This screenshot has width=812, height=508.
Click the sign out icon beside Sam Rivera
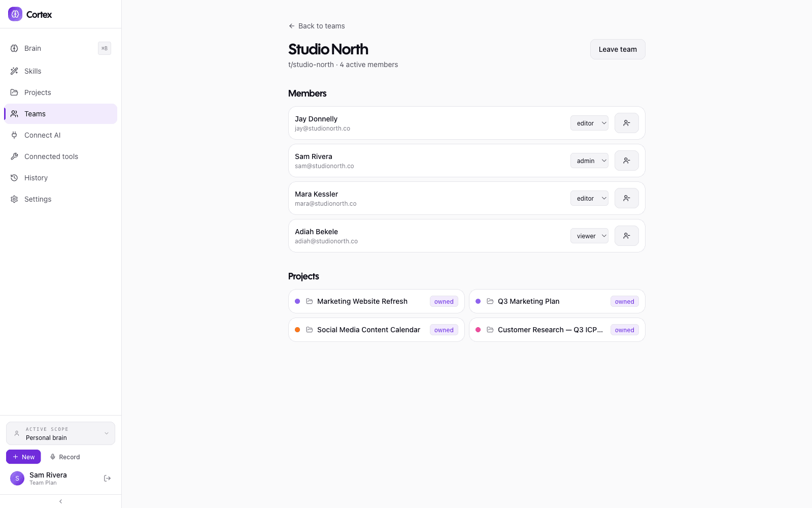coord(107,478)
